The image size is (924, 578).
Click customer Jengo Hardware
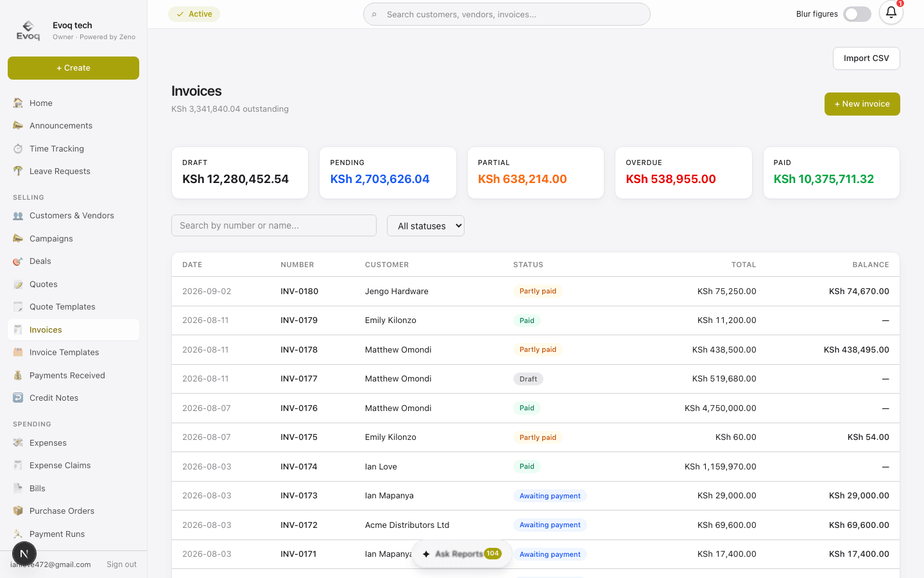(397, 292)
